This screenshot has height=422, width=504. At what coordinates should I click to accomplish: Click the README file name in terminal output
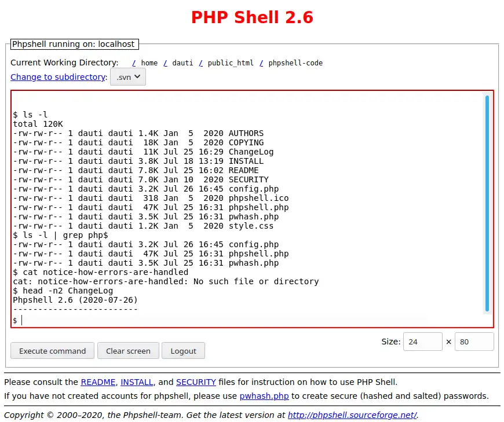[244, 170]
